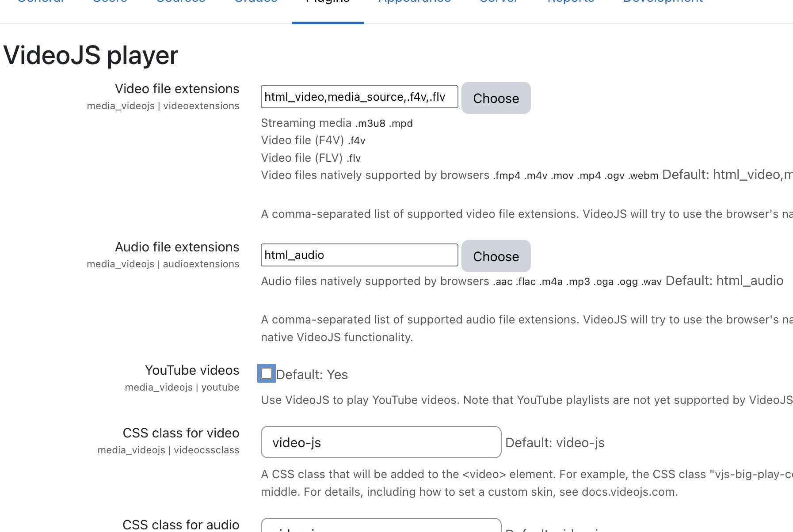Click the 'YouTube videos' setting label
Image resolution: width=793 pixels, height=532 pixels.
(x=192, y=370)
